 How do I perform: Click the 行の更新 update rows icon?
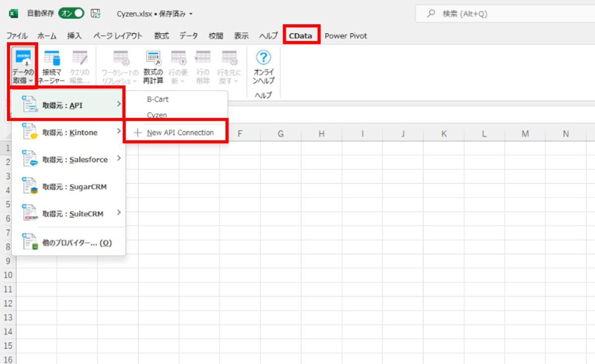(x=178, y=58)
